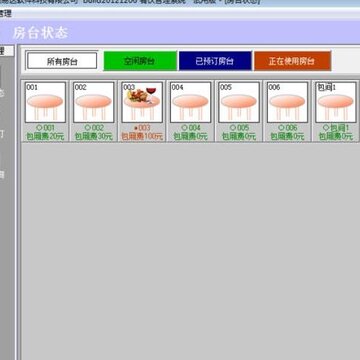Click the ○包间1 status label
This screenshot has width=360, height=360.
tap(336, 128)
